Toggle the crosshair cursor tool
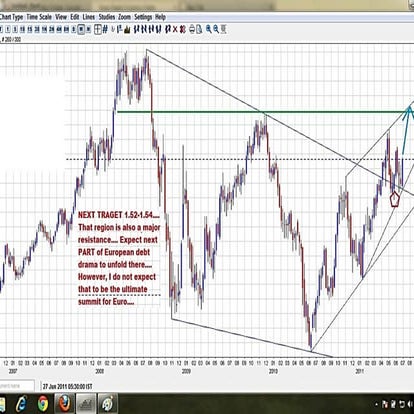The image size is (414, 414). pyautogui.click(x=98, y=30)
